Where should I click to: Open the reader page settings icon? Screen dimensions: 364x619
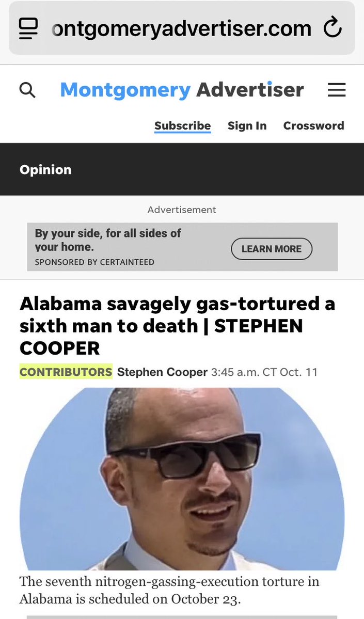28,28
